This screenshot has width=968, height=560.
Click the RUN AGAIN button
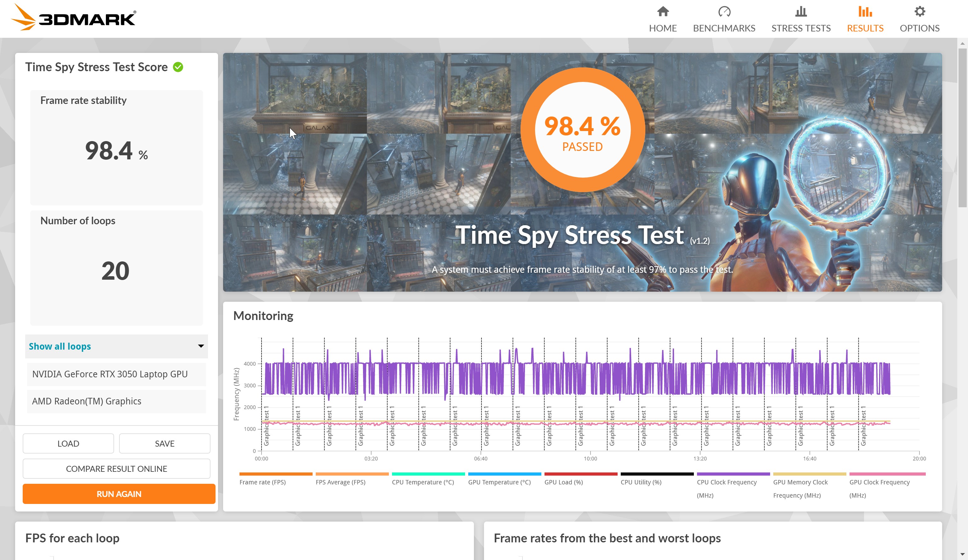(x=119, y=494)
